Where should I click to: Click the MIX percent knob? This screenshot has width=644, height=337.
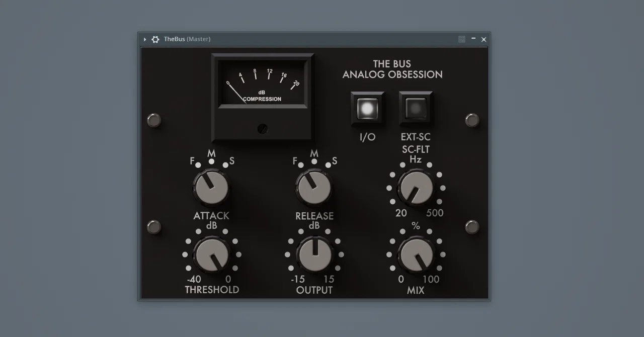click(x=416, y=255)
